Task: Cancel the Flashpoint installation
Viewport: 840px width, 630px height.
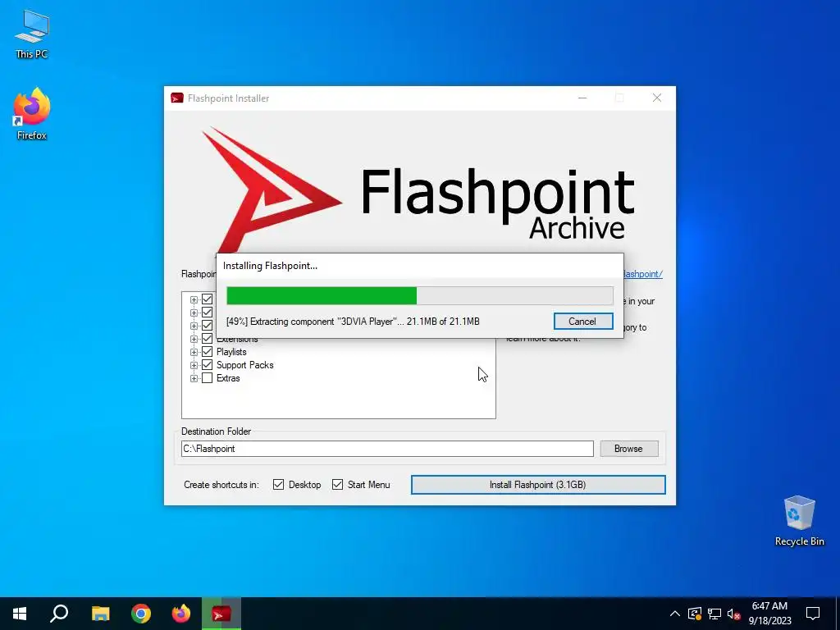Action: [x=583, y=322]
